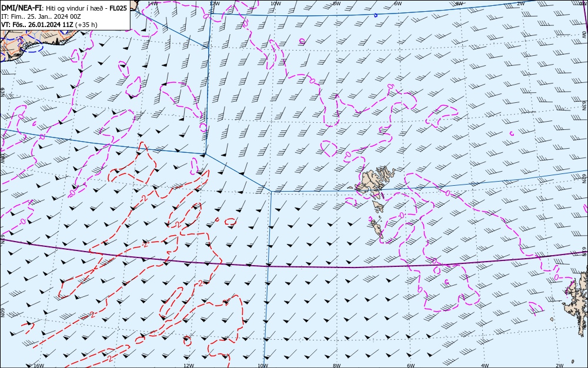The height and width of the screenshot is (368, 588).
Task: Click the 10W longitude label on bottom edge
Action: pyautogui.click(x=263, y=366)
